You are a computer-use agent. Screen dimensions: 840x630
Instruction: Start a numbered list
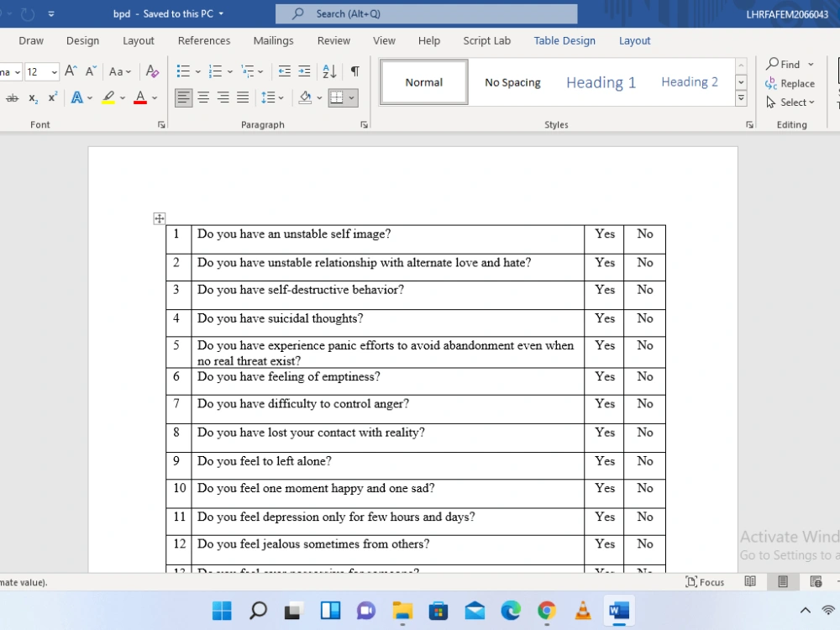click(215, 71)
